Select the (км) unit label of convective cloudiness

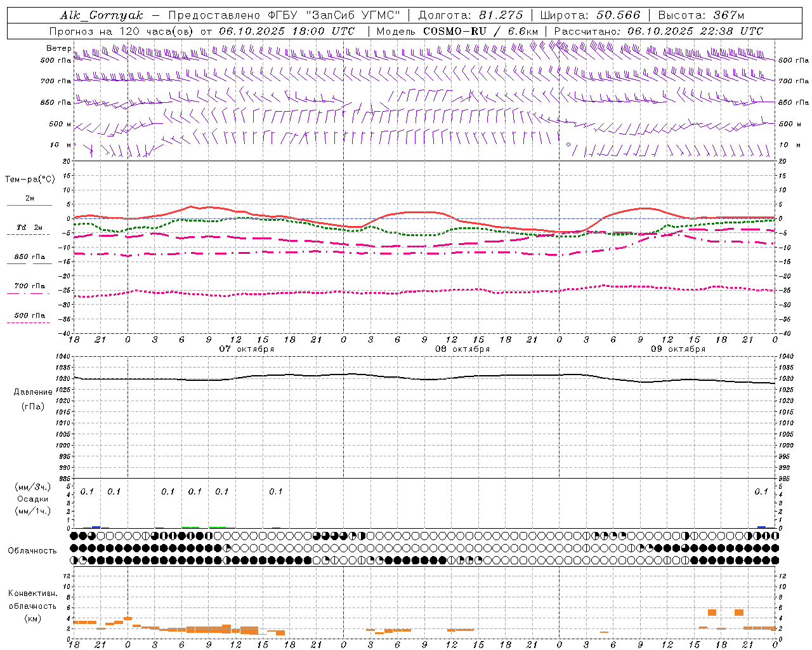33,618
